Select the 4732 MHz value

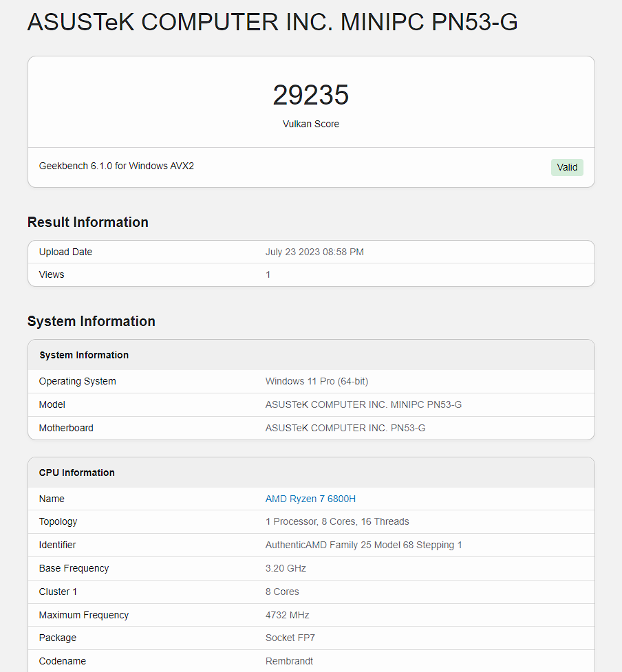(287, 615)
